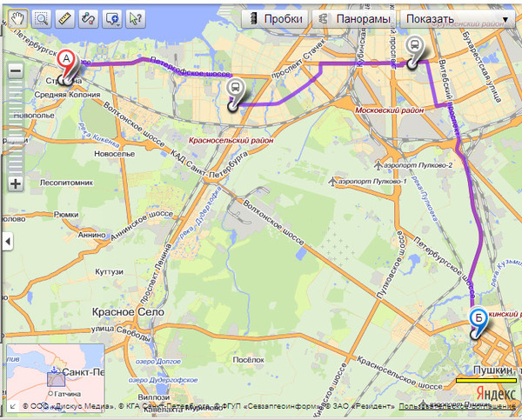Viewport: 522px width, 420px height.
Task: Select the ruler distance tool
Action: point(65,18)
